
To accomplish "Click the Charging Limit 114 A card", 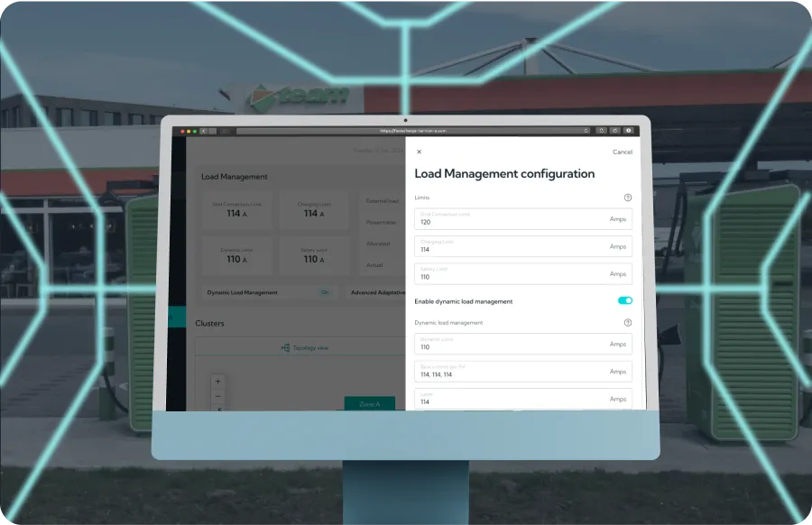I will click(x=314, y=210).
